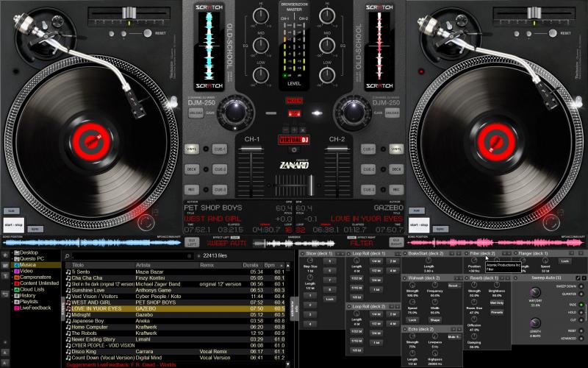This screenshot has width=588, height=368.
Task: Click the History folder icon
Action: pos(16,296)
